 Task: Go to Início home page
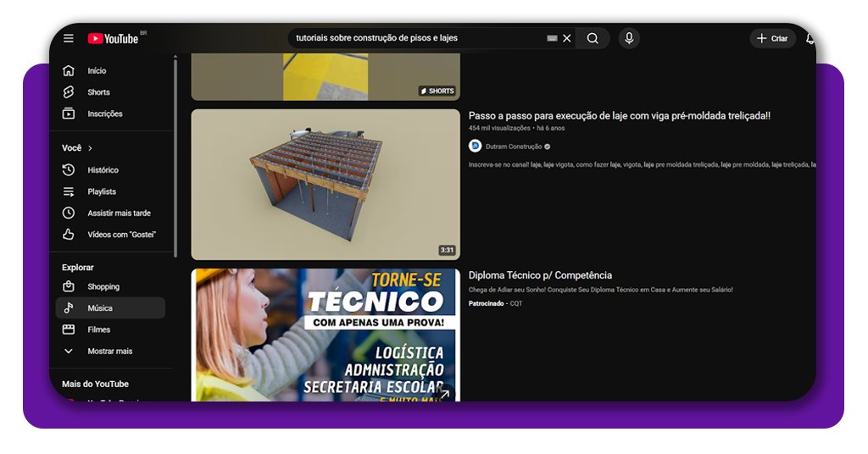(x=97, y=71)
